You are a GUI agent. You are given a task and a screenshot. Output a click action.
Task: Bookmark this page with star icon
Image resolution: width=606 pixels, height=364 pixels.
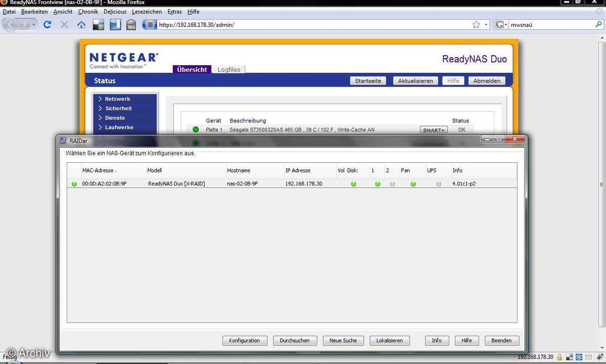point(476,25)
